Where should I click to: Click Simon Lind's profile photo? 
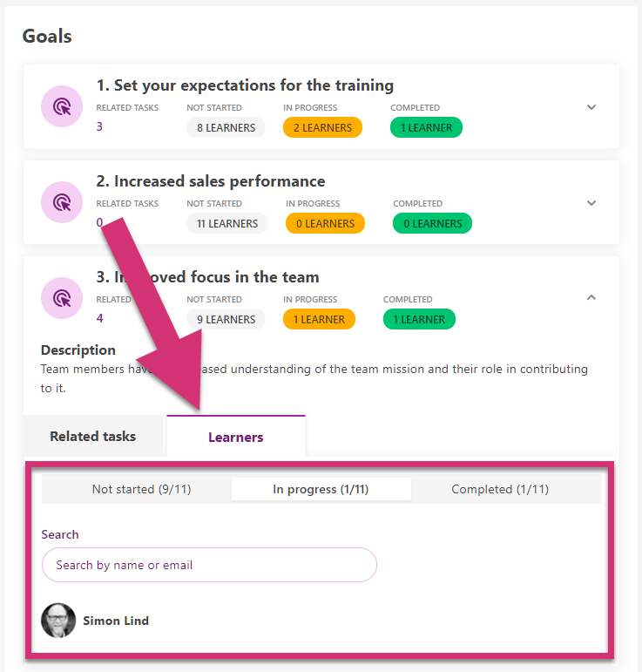[x=58, y=621]
